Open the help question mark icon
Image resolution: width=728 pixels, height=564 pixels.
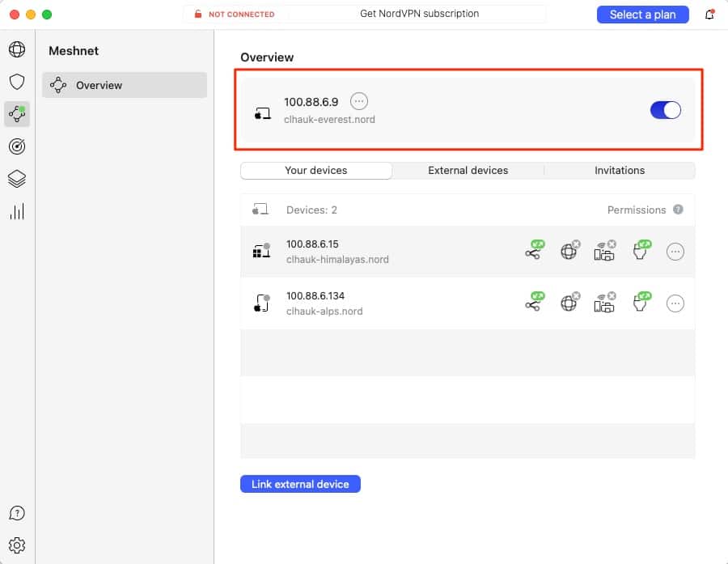tap(17, 513)
